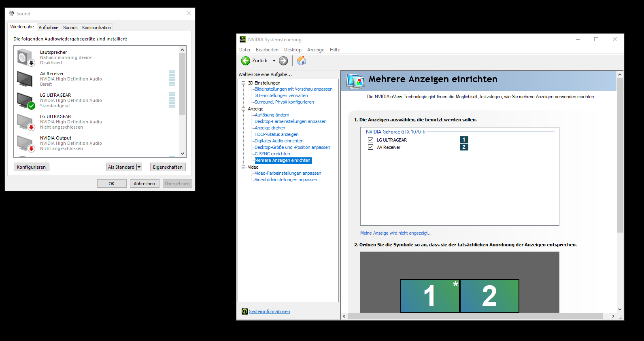Click the Systeminformationen icon at bottom left
Screen dimensions: 644x341
244,311
